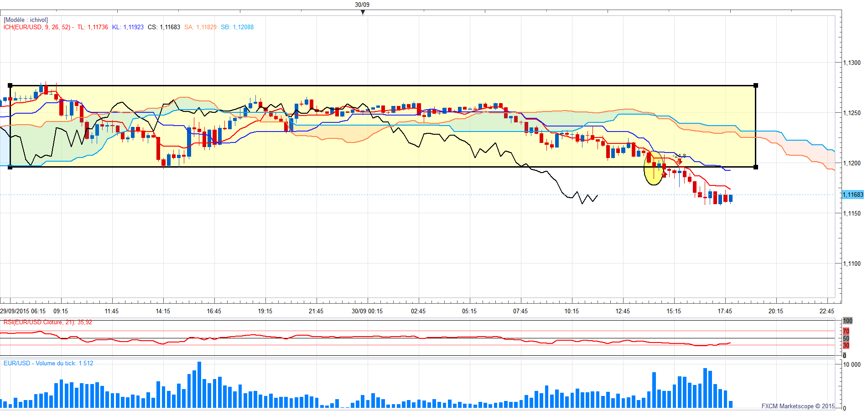Click the SA: 1,11829 legend value
This screenshot has height=411, width=868.
click(x=200, y=27)
